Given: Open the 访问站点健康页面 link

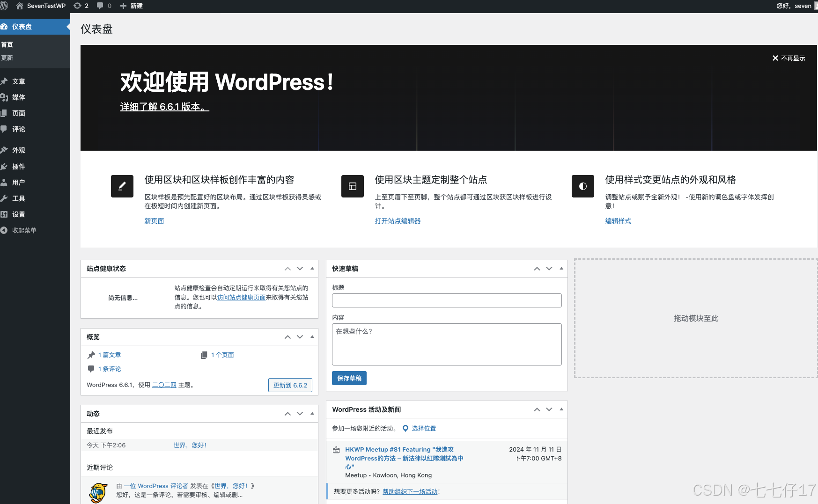Looking at the screenshot, I should tap(241, 297).
